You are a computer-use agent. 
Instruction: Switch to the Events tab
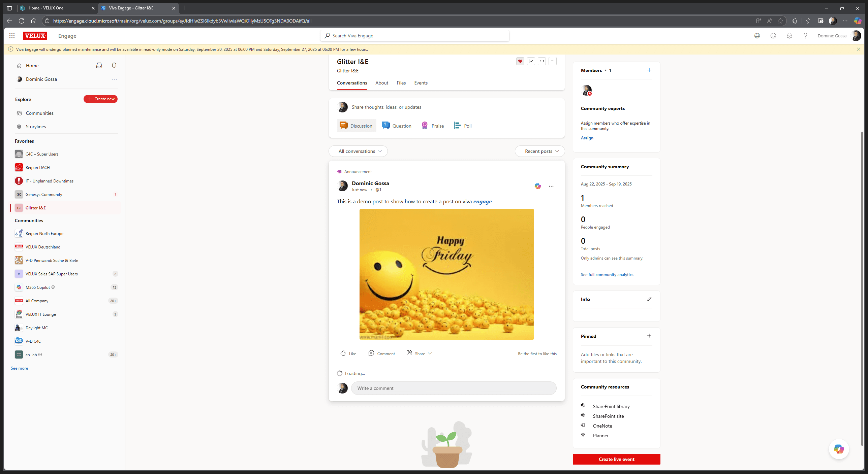(421, 83)
